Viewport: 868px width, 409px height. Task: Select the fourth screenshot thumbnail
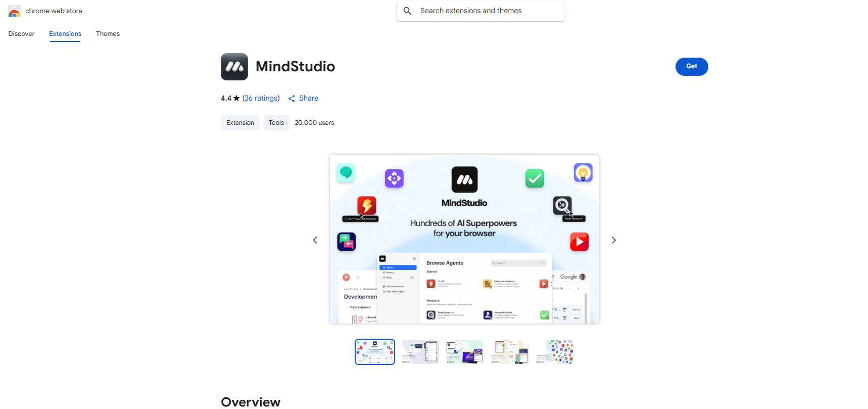(x=510, y=352)
